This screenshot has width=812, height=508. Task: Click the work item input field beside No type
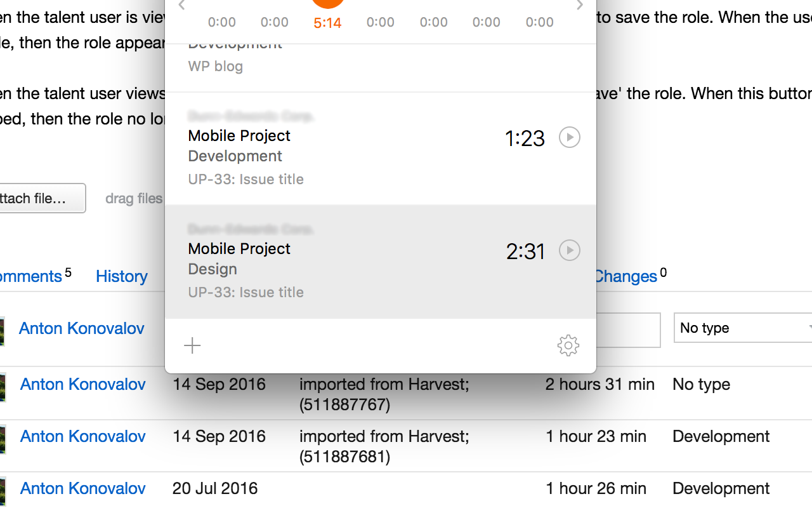pyautogui.click(x=628, y=330)
